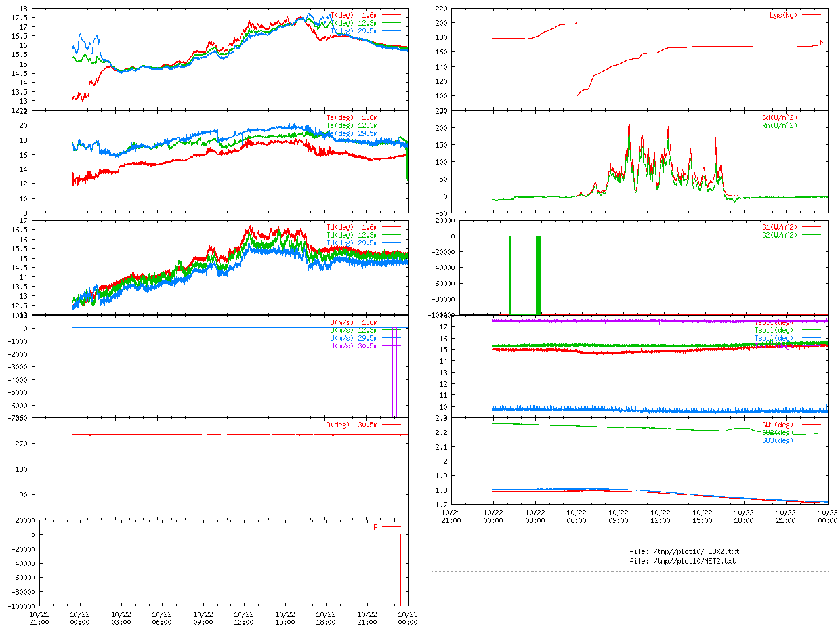The image size is (840, 630).
Task: Select the blue 'GW3(deg)' legend label
Action: (x=778, y=440)
